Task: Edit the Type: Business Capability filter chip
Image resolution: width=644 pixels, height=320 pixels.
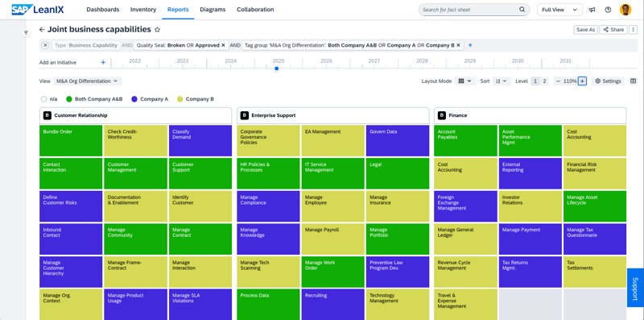Action: click(x=86, y=45)
